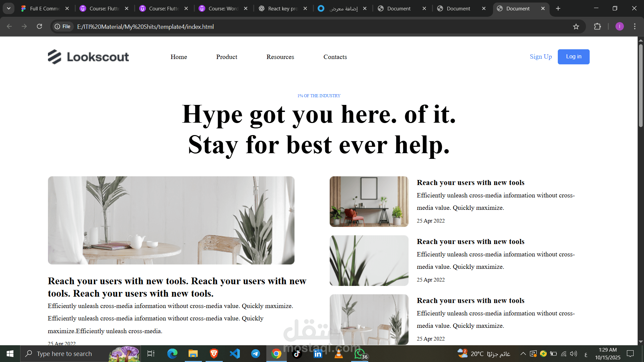The height and width of the screenshot is (362, 644).
Task: Show hidden system tray icons chevron
Action: (523, 354)
